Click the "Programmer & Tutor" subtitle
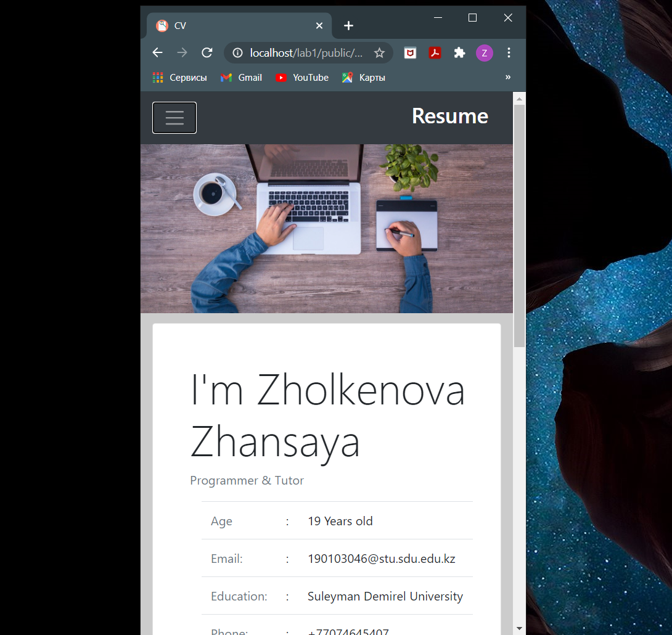Image resolution: width=672 pixels, height=635 pixels. click(x=247, y=480)
